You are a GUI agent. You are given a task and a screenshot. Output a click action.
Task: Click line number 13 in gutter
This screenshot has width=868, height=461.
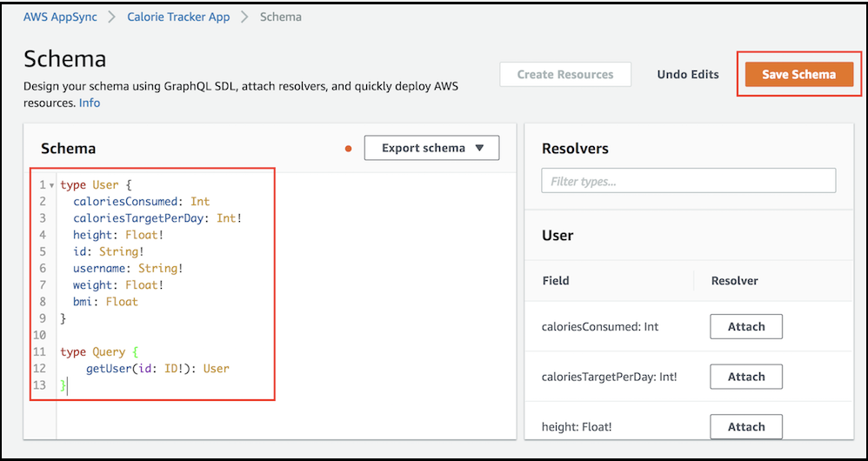pyautogui.click(x=39, y=384)
